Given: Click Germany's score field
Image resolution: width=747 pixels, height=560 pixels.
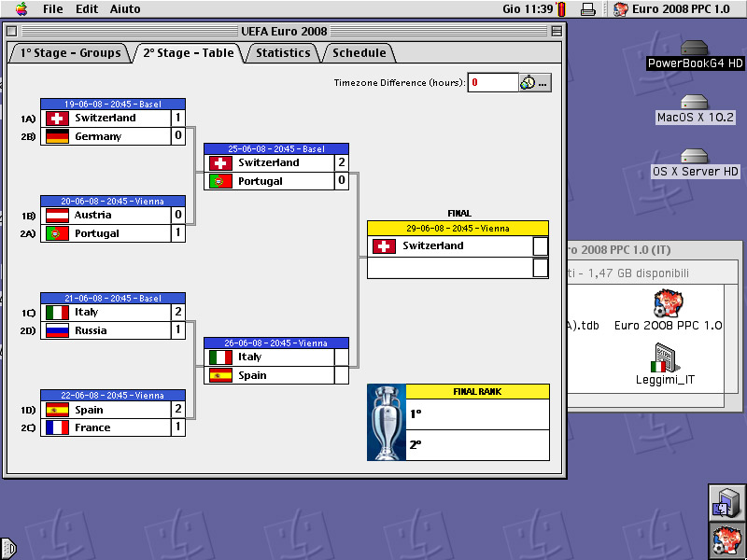Looking at the screenshot, I should (x=178, y=136).
